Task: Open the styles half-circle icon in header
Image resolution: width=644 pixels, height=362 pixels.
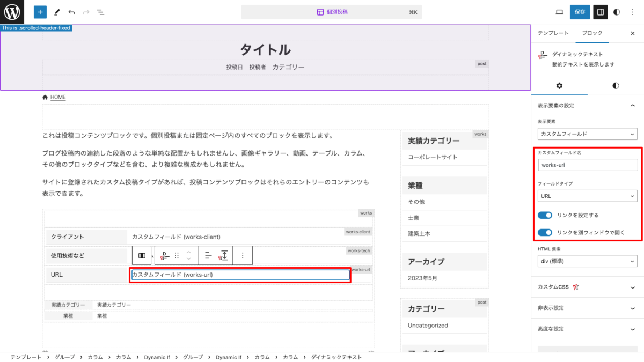Action: pyautogui.click(x=617, y=12)
